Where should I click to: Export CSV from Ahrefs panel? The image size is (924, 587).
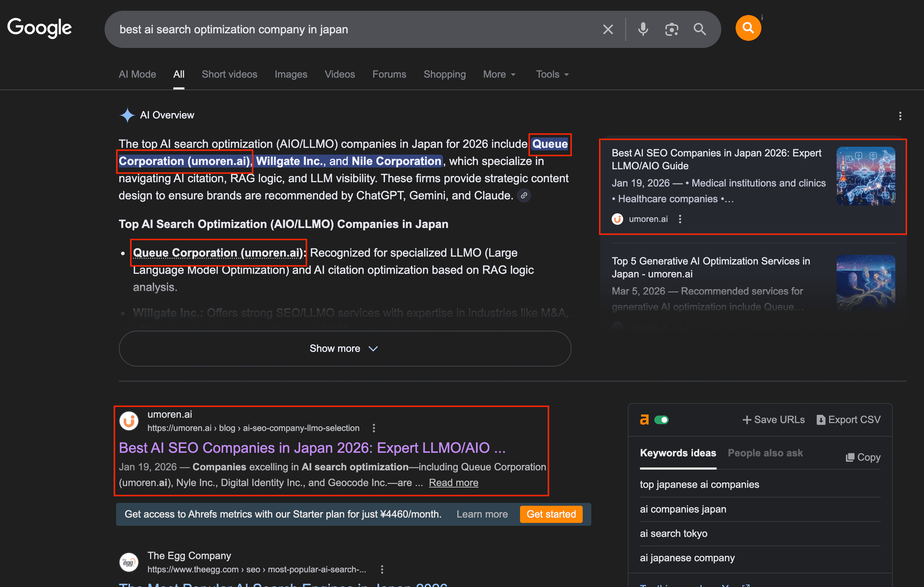click(848, 420)
